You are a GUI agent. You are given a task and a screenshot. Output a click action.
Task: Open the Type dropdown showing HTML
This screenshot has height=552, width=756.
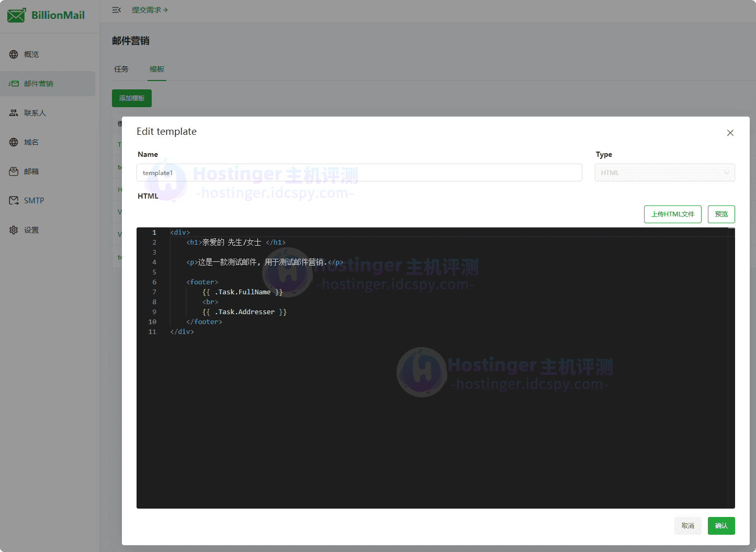(x=664, y=172)
